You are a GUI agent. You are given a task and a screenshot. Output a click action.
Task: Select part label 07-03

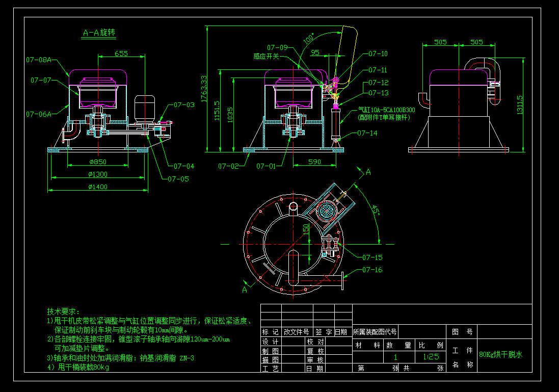coord(184,105)
